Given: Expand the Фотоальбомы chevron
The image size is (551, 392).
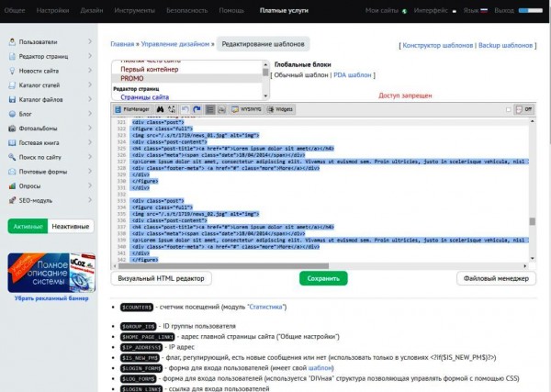Looking at the screenshot, I should (90, 128).
